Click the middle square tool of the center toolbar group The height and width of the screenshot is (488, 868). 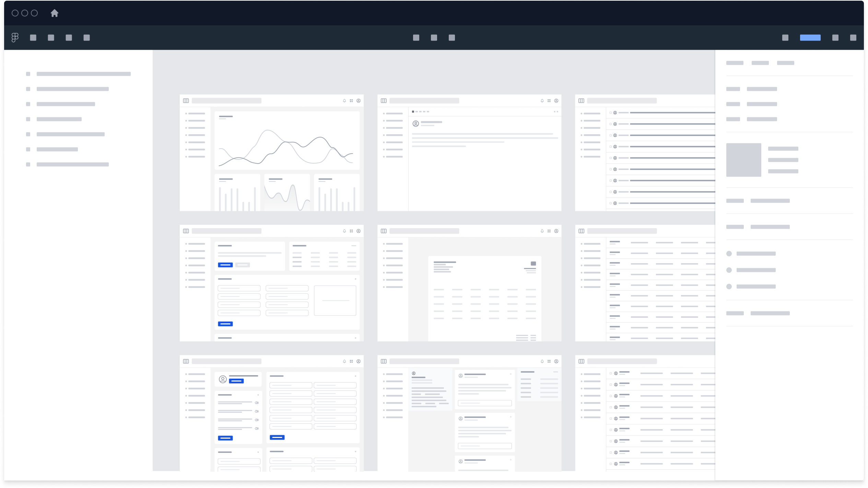tap(434, 38)
